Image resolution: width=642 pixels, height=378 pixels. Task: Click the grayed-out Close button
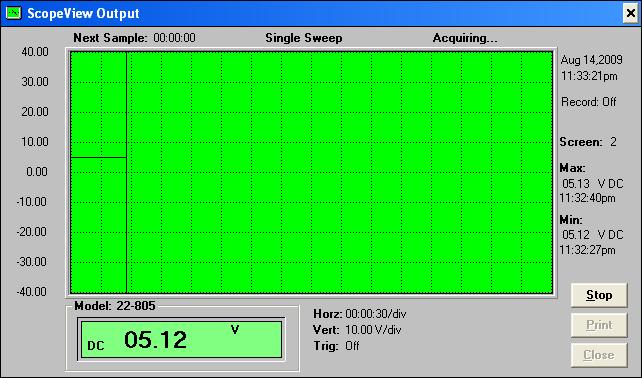click(599, 355)
